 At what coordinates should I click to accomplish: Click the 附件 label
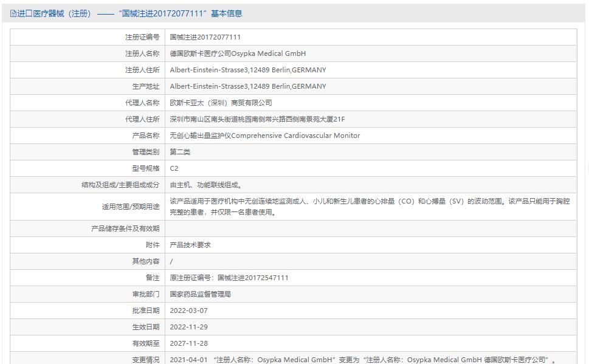(x=152, y=245)
